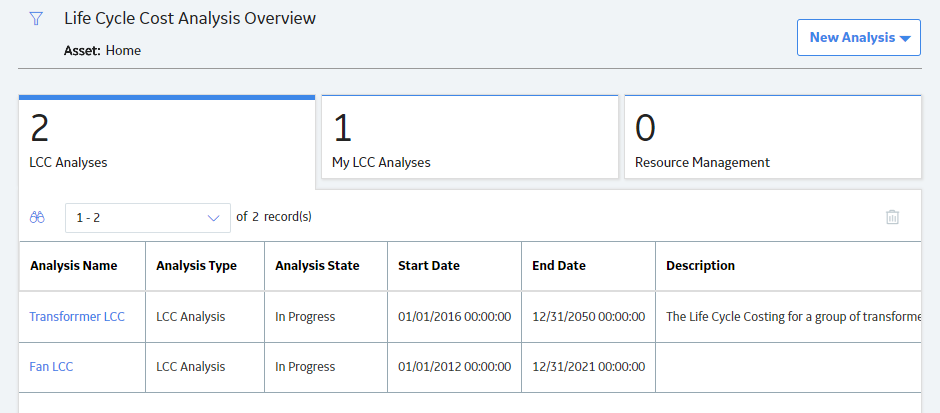This screenshot has height=413, width=940.
Task: Switch to the LCC Analyses tab
Action: click(x=167, y=140)
